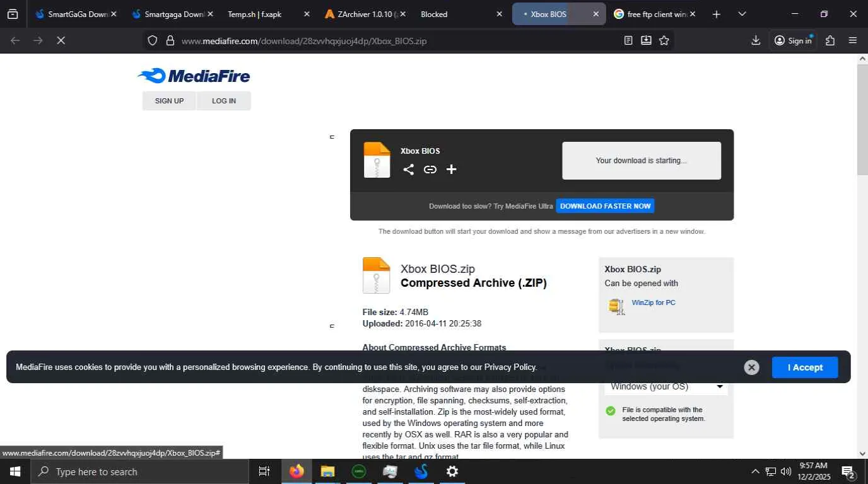Open Task View on the taskbar

[x=264, y=471]
